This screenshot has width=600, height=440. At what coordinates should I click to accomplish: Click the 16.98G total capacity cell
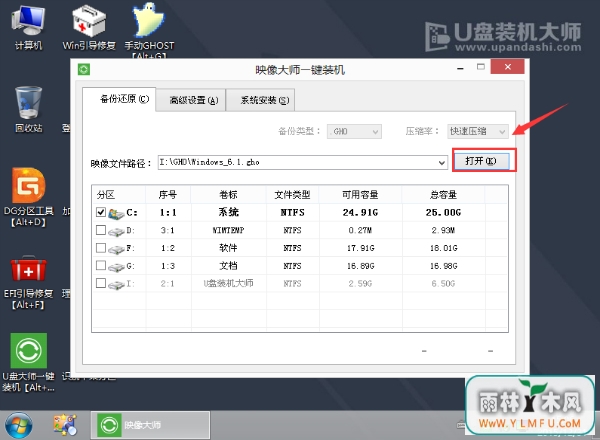[x=444, y=266]
